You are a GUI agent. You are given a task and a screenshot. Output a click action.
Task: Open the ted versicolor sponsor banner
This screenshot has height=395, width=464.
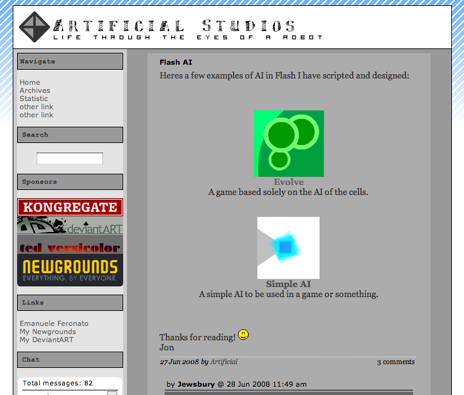coord(70,245)
